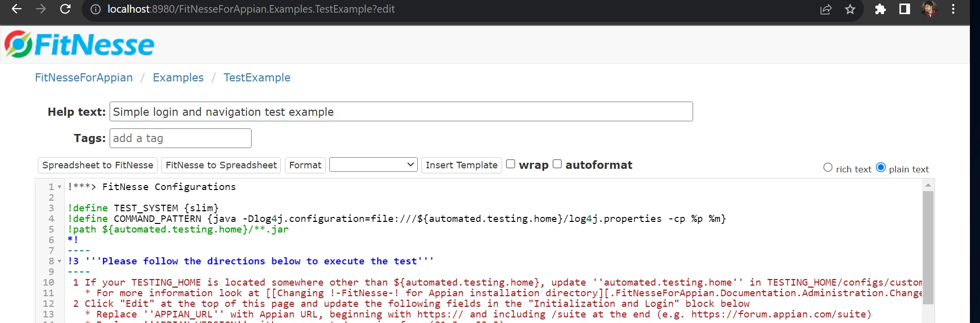Toggle the browser side panel icon
The image size is (980, 323).
pos(905,9)
